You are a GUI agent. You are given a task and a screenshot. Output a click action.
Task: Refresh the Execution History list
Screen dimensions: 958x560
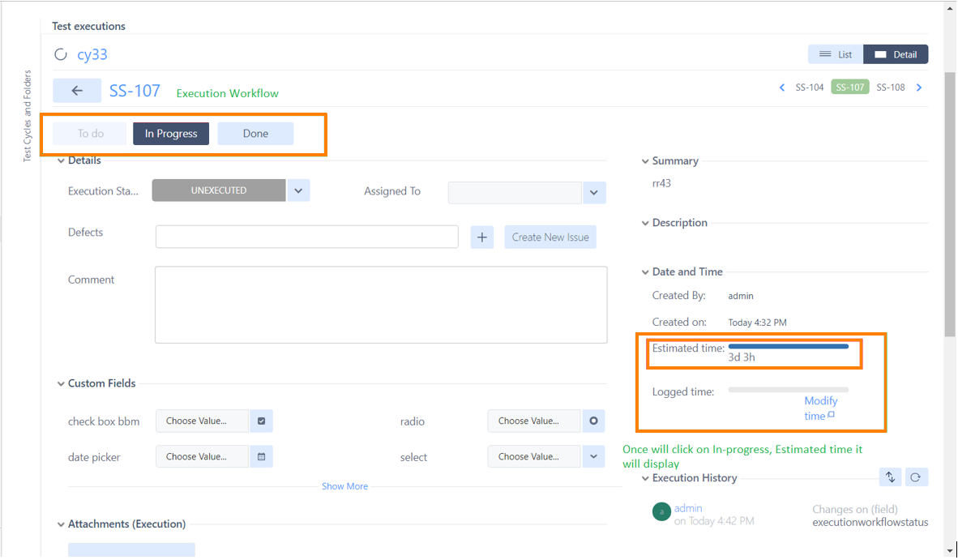click(917, 477)
